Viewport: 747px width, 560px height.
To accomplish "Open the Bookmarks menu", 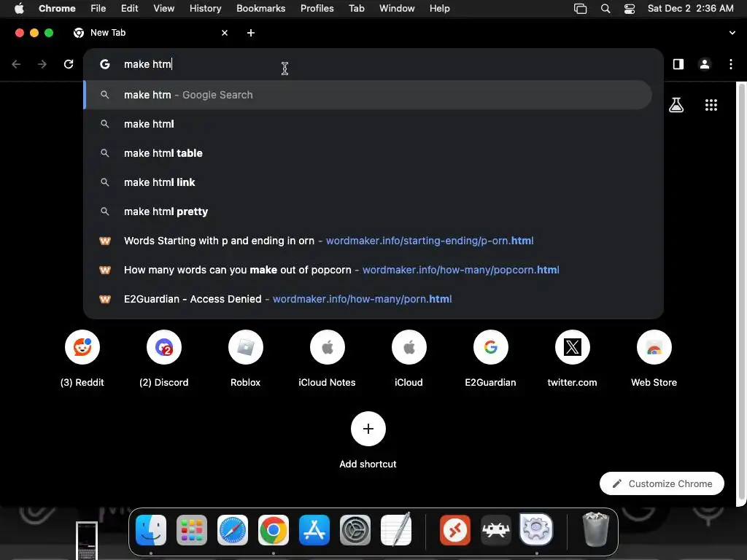I will point(261,9).
